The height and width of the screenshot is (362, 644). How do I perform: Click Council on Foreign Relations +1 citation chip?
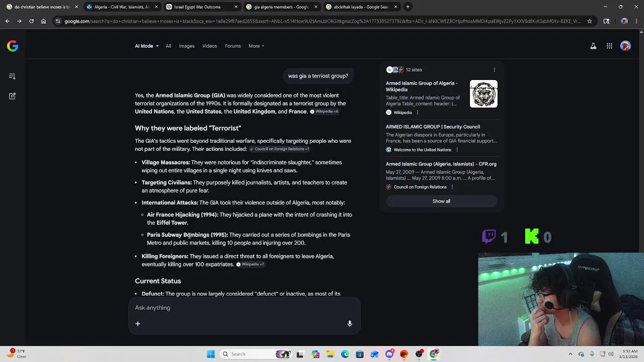point(280,149)
